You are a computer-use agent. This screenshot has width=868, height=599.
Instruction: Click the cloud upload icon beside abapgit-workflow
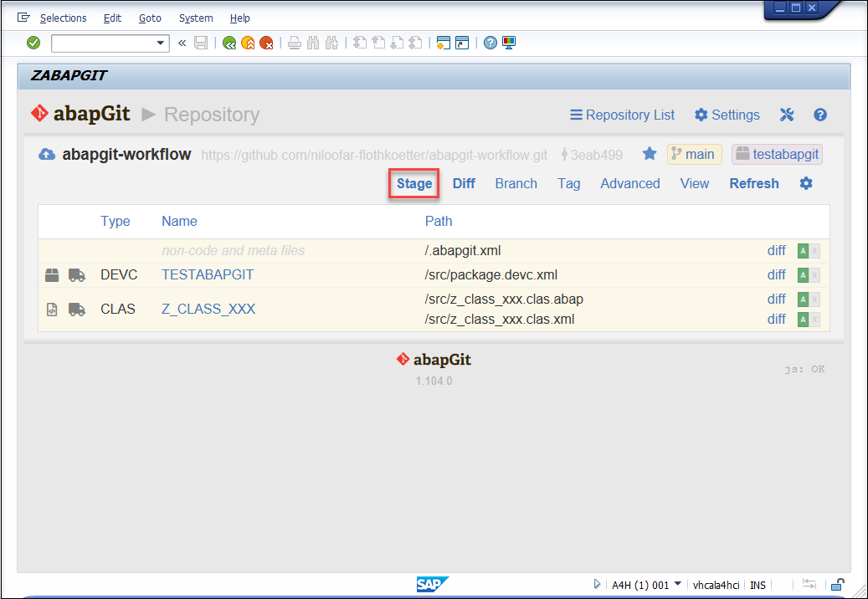coord(47,154)
